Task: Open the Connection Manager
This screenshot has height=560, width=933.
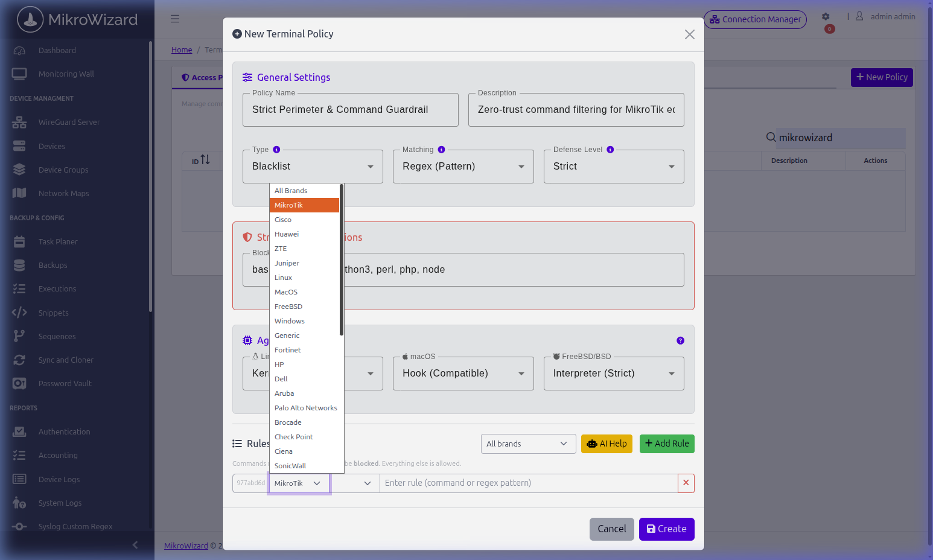Action: (755, 19)
